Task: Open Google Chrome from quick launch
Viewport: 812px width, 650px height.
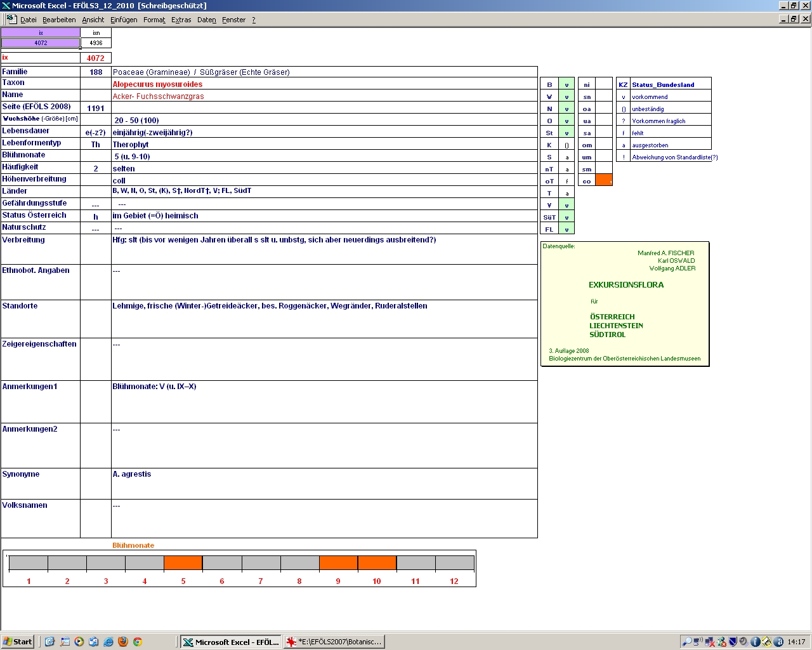Action: (x=138, y=642)
